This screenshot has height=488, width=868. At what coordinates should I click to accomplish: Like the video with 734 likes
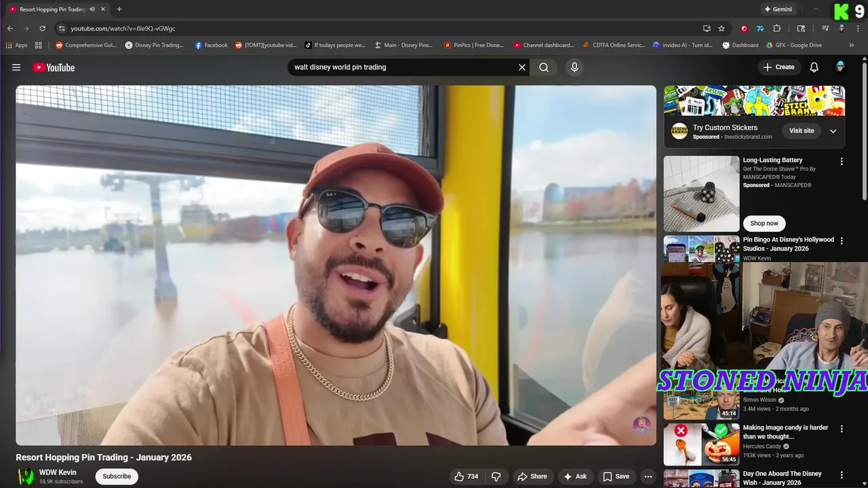click(x=467, y=476)
